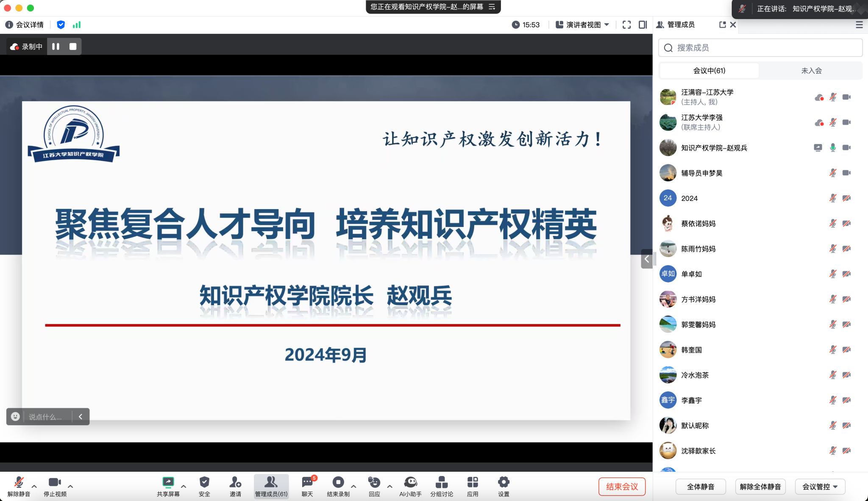This screenshot has height=501, width=868.
Task: Switch to the 未入会 tab
Action: pos(811,71)
